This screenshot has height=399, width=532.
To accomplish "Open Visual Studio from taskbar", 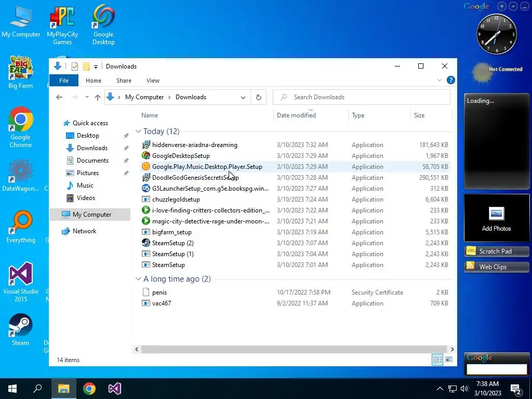I will [x=115, y=389].
